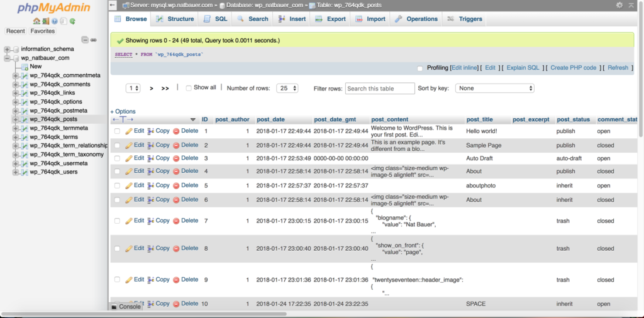Viewport: 644px width, 318px height.
Task: Click the Create PHP code link
Action: point(574,68)
